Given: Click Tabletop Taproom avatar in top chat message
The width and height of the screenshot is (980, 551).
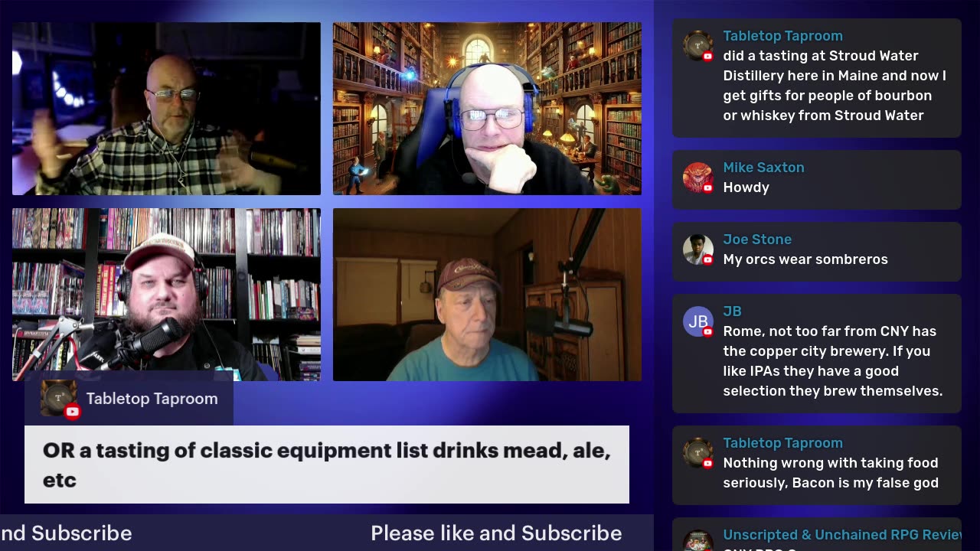Looking at the screenshot, I should tap(697, 46).
